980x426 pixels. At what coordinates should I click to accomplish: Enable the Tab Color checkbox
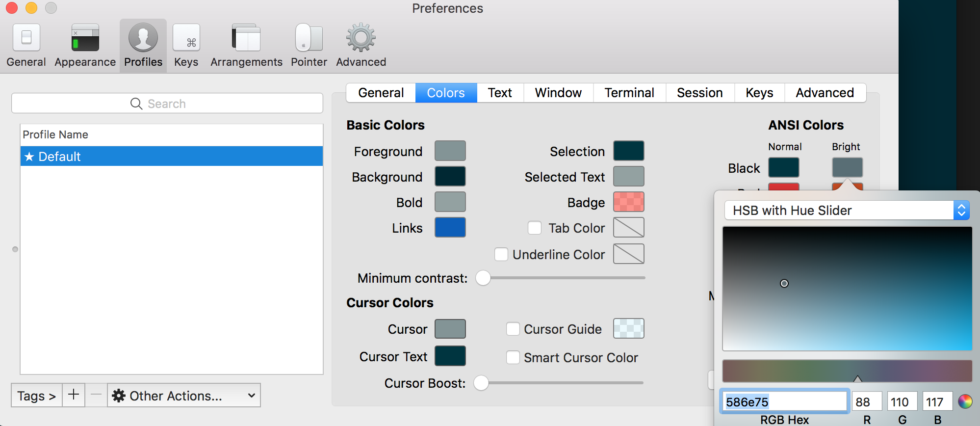click(x=535, y=228)
